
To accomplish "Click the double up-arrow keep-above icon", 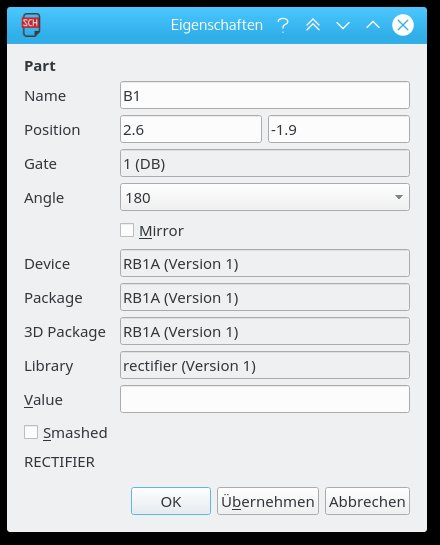I will pyautogui.click(x=313, y=25).
